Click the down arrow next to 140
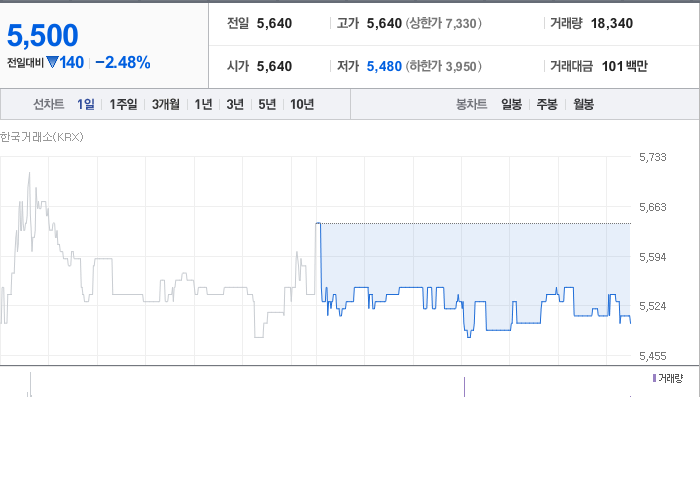Image resolution: width=700 pixels, height=490 pixels. [52, 62]
